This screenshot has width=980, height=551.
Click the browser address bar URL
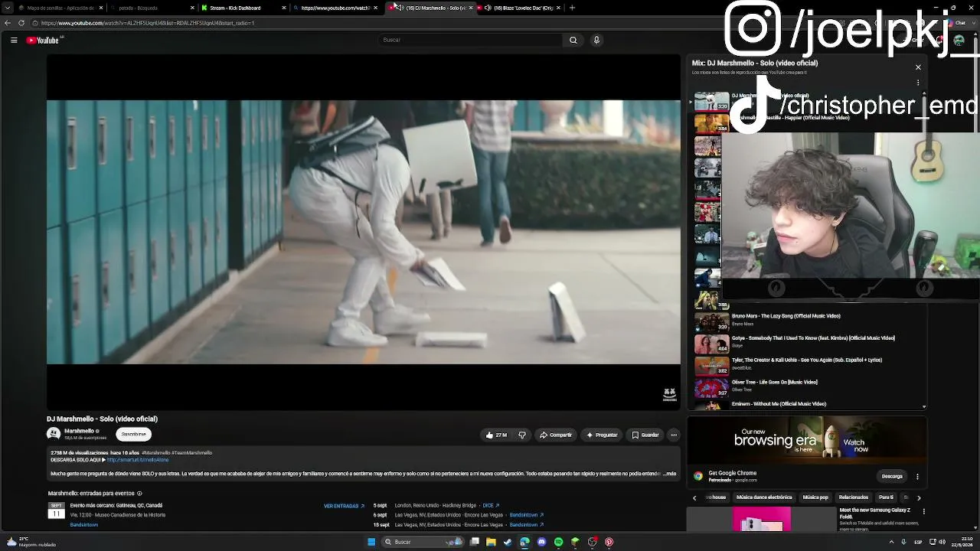coord(148,23)
